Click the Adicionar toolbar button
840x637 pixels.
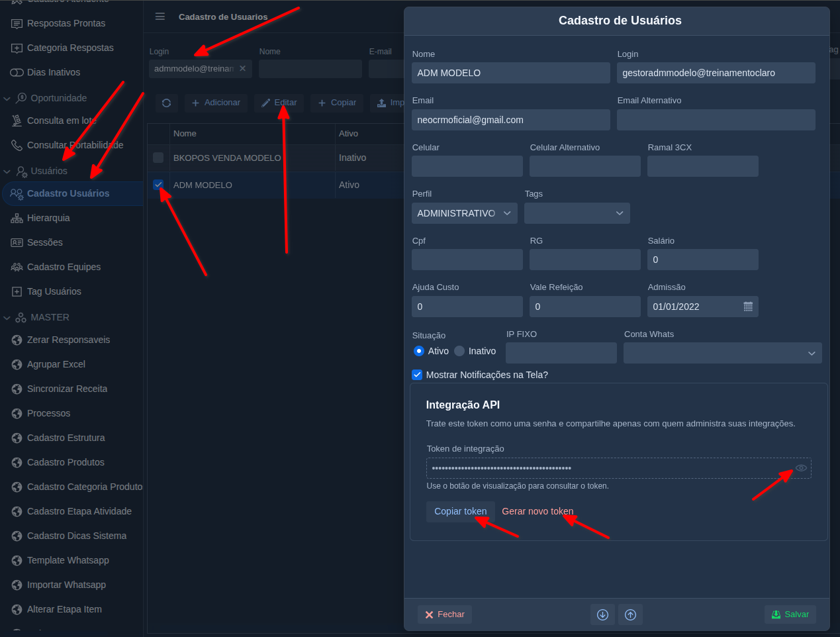216,103
